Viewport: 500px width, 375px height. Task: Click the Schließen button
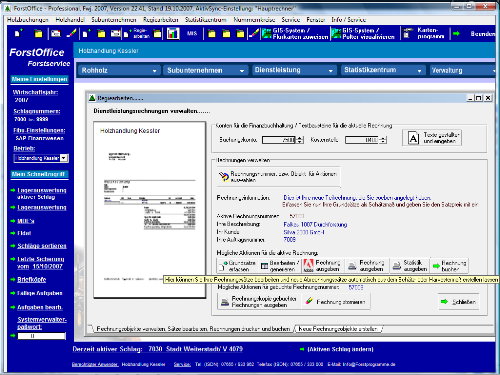pos(459,302)
